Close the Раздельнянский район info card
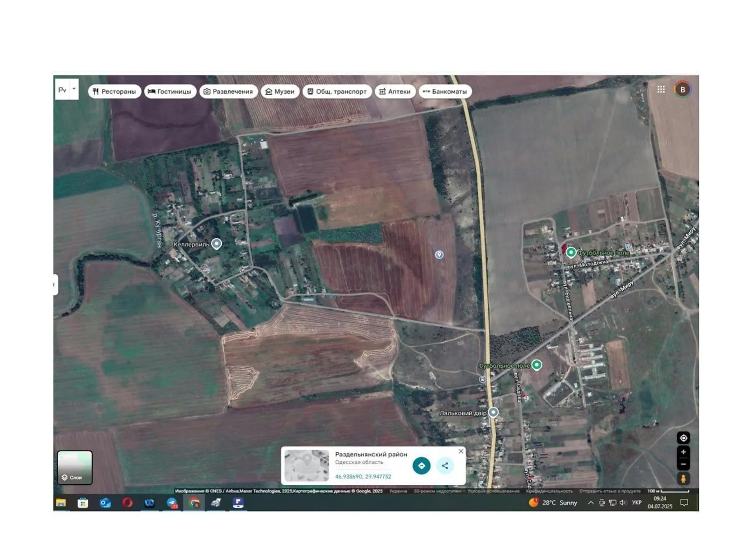Image resolution: width=747 pixels, height=560 pixels. (x=461, y=451)
